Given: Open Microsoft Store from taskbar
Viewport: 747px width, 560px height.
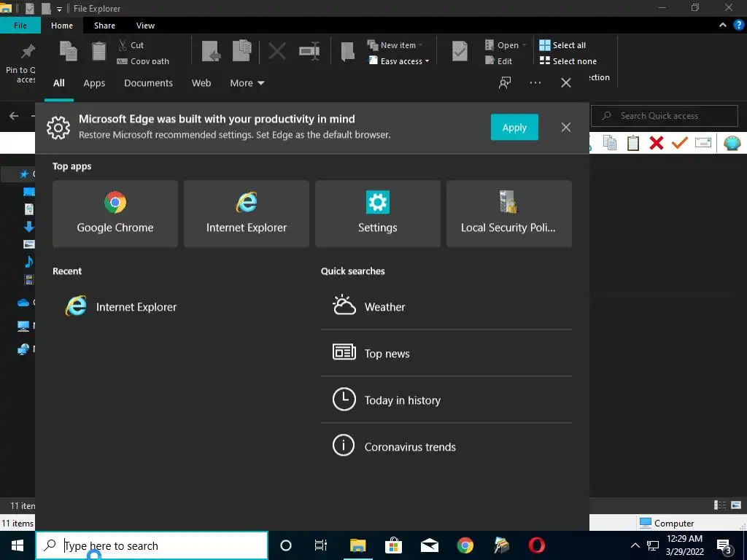Looking at the screenshot, I should (x=393, y=545).
